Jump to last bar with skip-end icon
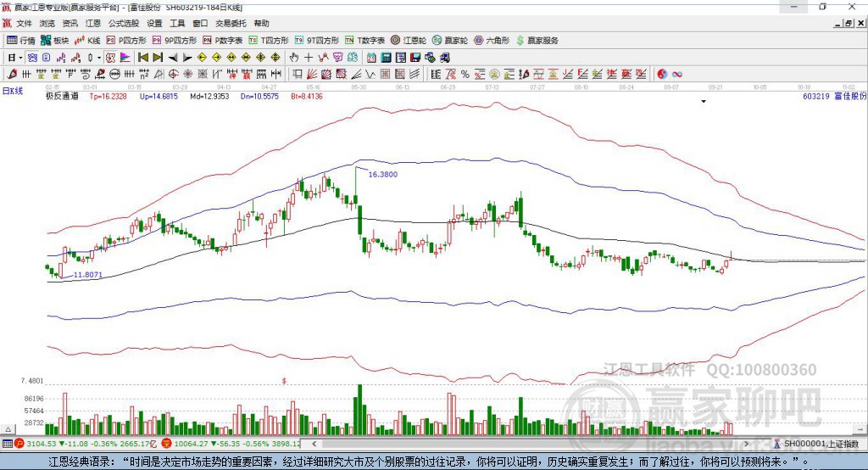 158,58
